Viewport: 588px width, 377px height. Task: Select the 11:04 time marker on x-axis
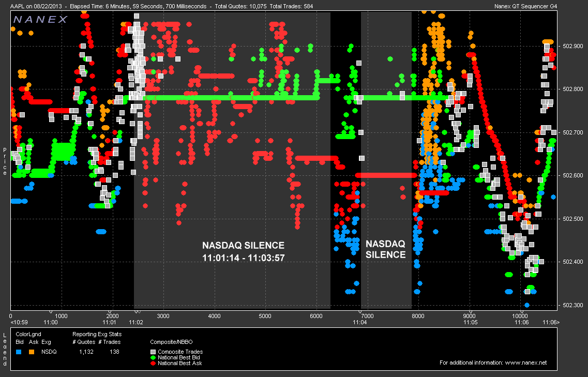359,322
